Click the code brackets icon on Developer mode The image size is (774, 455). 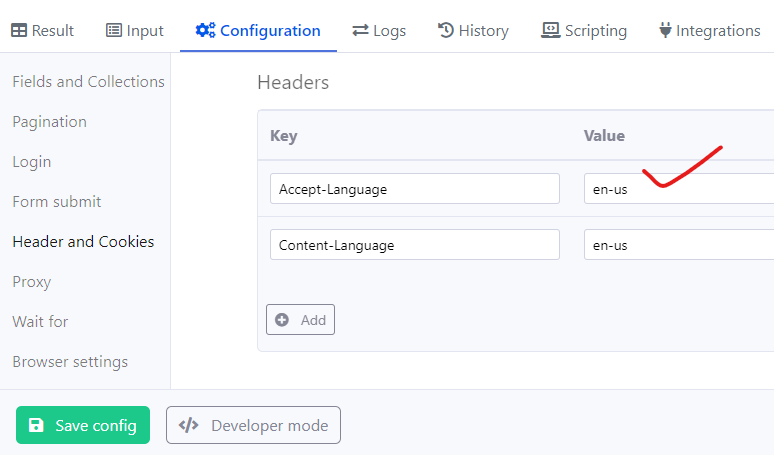(189, 425)
